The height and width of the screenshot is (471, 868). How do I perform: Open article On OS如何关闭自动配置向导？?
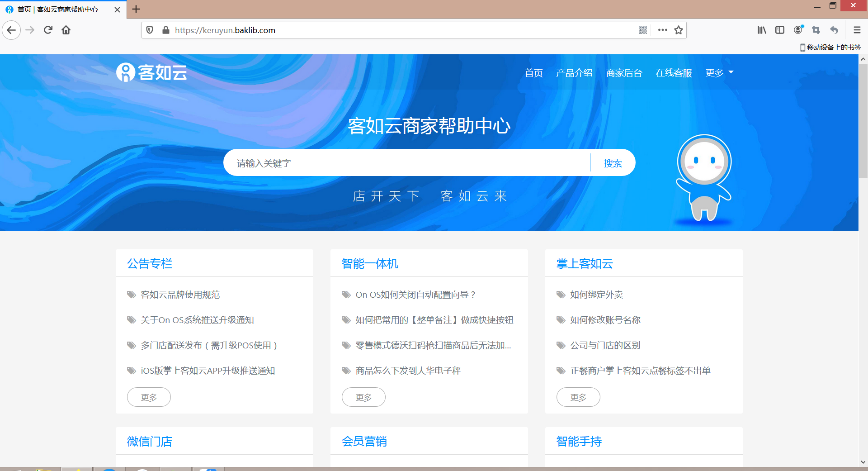coord(416,295)
